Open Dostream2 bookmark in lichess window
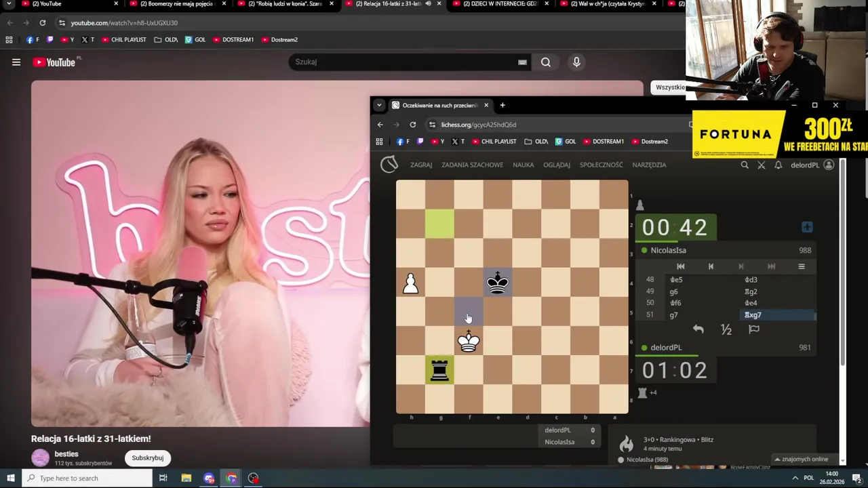The image size is (868, 488). point(650,142)
